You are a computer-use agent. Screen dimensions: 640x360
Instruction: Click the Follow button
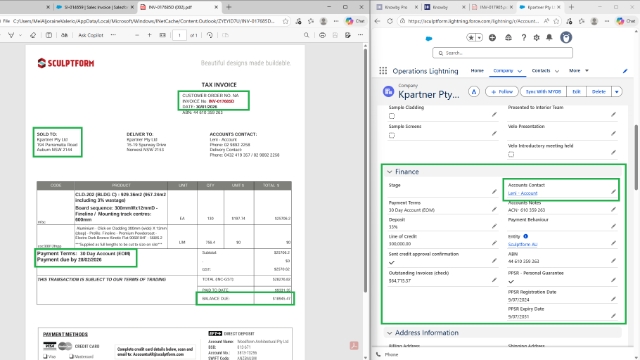[502, 91]
